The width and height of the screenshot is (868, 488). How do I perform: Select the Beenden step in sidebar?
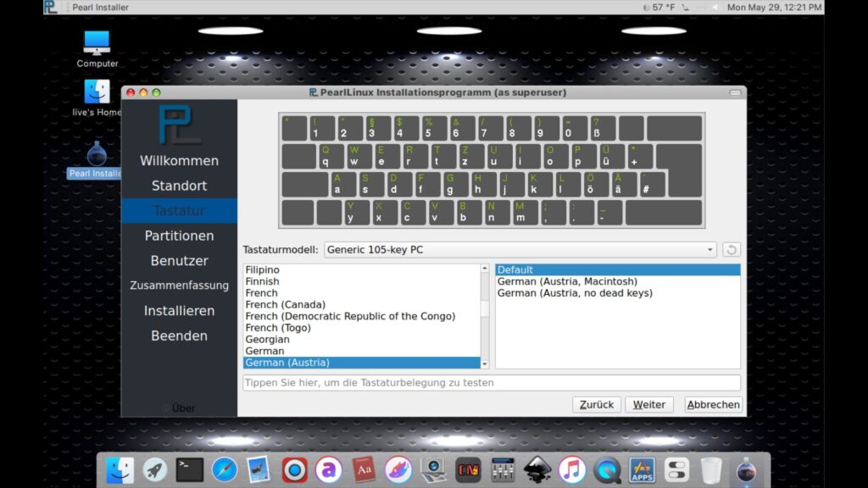(x=179, y=335)
